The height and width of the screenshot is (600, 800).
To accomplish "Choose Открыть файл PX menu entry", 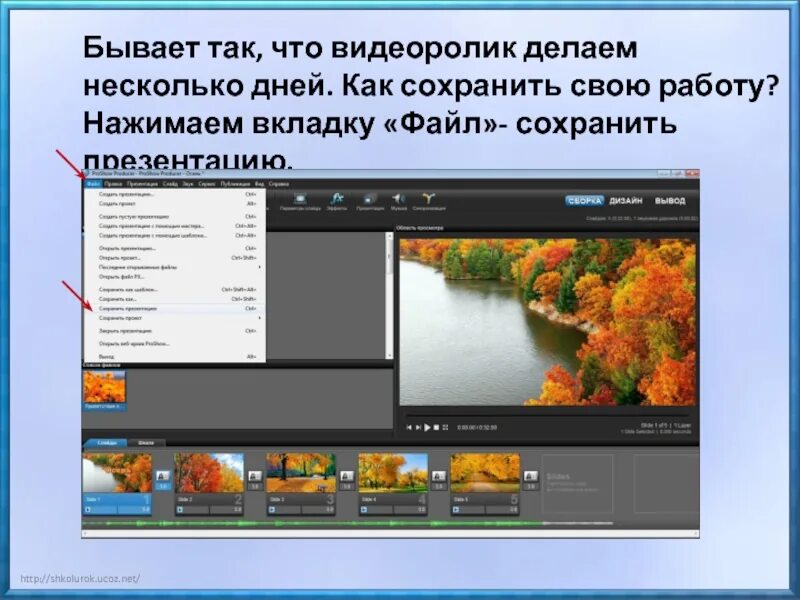I will [175, 277].
